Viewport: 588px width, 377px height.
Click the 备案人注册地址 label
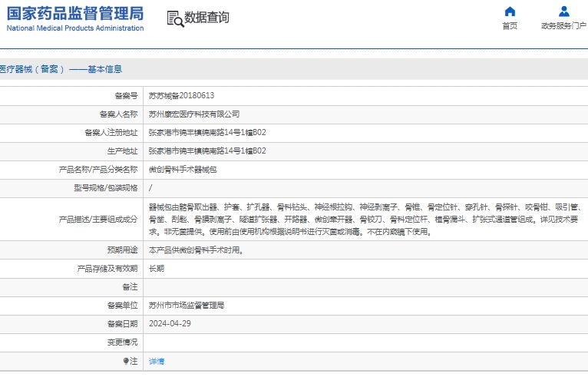[111, 133]
